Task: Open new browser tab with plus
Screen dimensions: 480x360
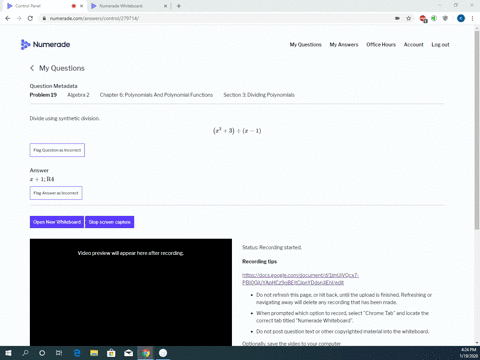Action: [179, 6]
